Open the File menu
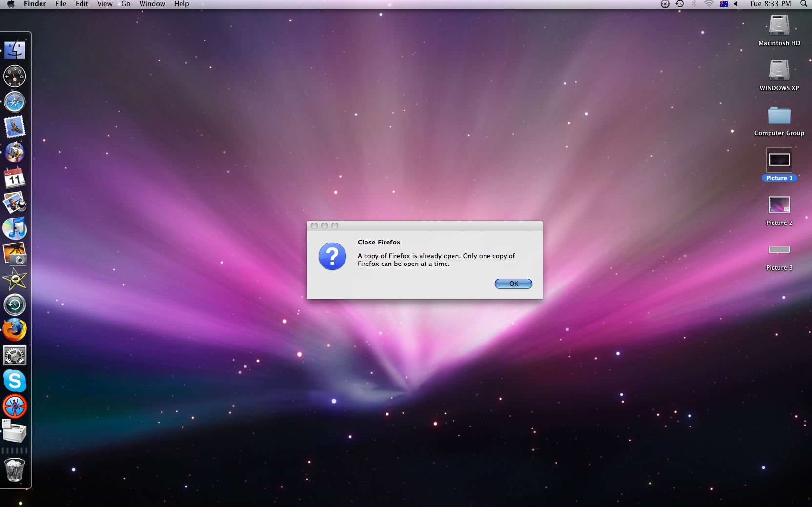This screenshot has width=812, height=507. click(x=61, y=4)
